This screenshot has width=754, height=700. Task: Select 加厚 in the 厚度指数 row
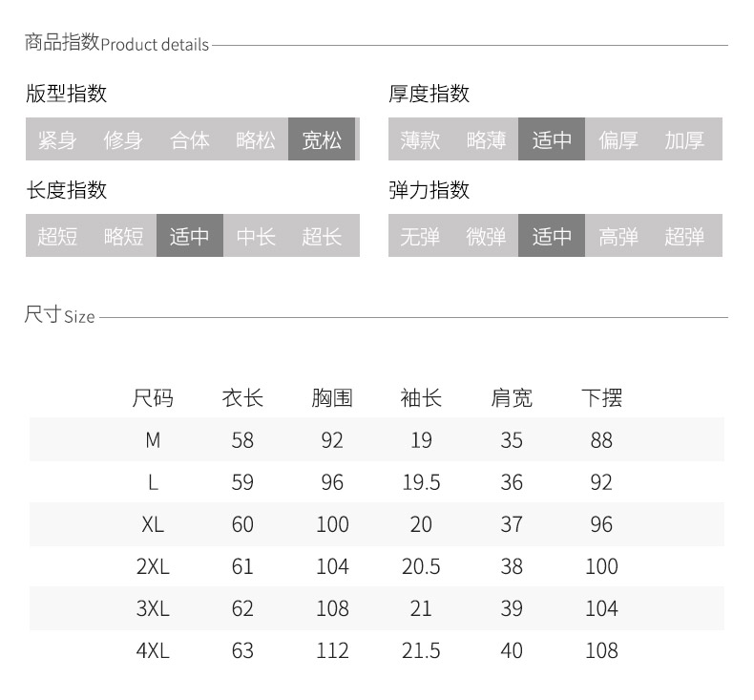coord(684,139)
